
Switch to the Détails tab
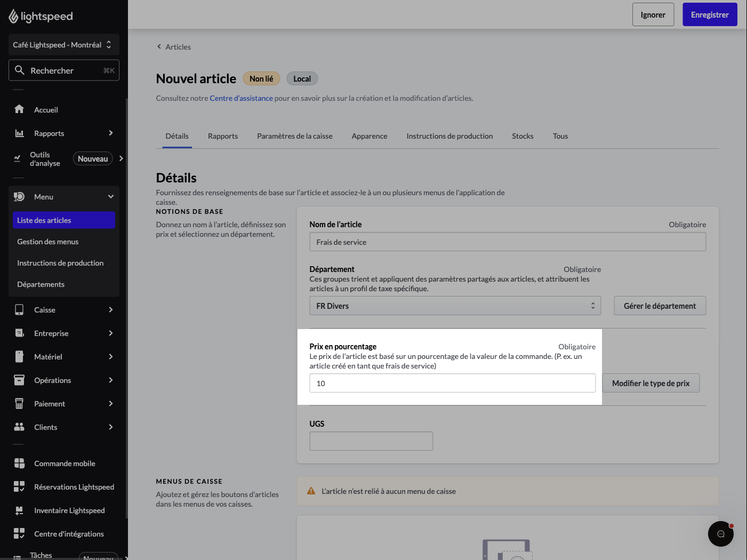click(177, 137)
